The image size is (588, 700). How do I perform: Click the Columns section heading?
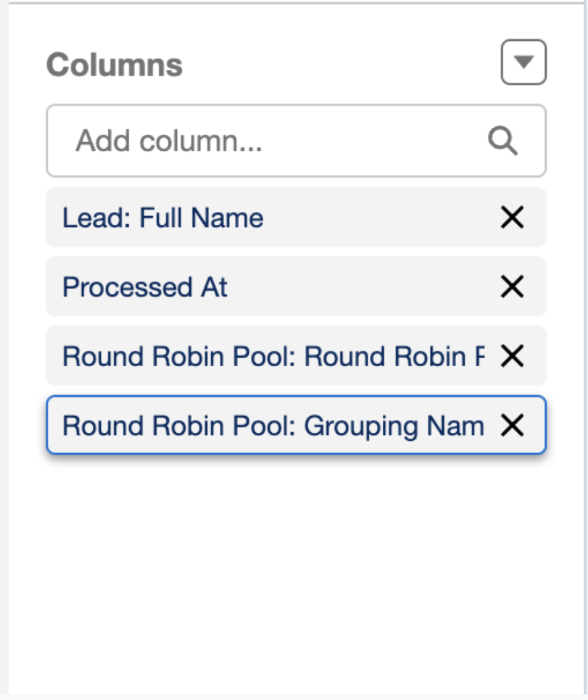tap(114, 65)
